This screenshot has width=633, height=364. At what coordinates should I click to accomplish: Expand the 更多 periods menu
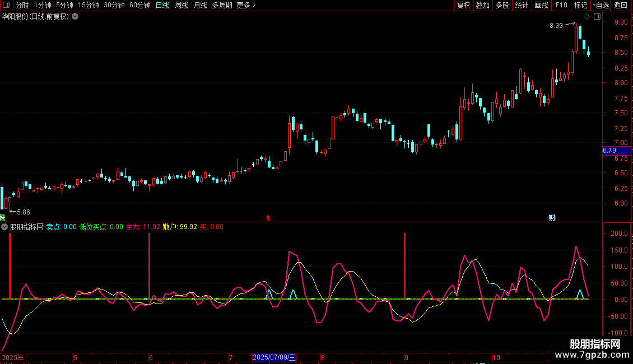246,5
